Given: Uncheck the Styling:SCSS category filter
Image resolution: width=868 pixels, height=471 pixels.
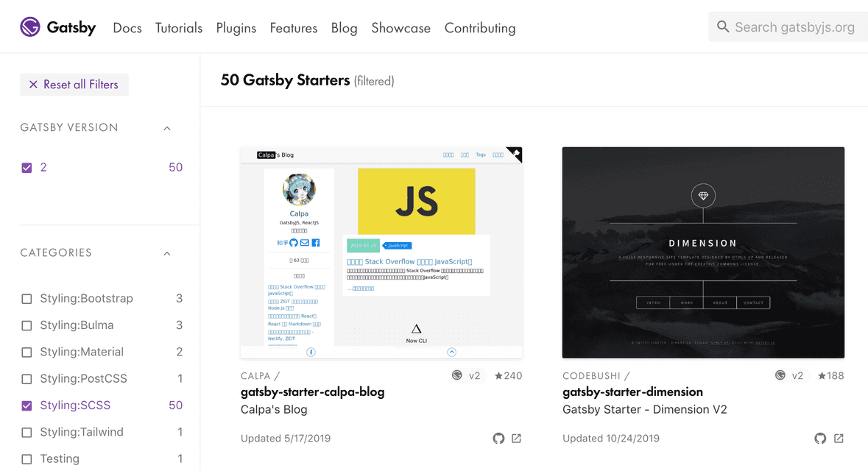Looking at the screenshot, I should (27, 406).
